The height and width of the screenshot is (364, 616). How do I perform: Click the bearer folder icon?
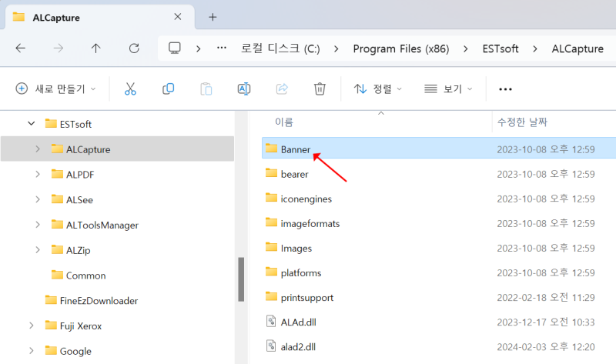(x=271, y=173)
